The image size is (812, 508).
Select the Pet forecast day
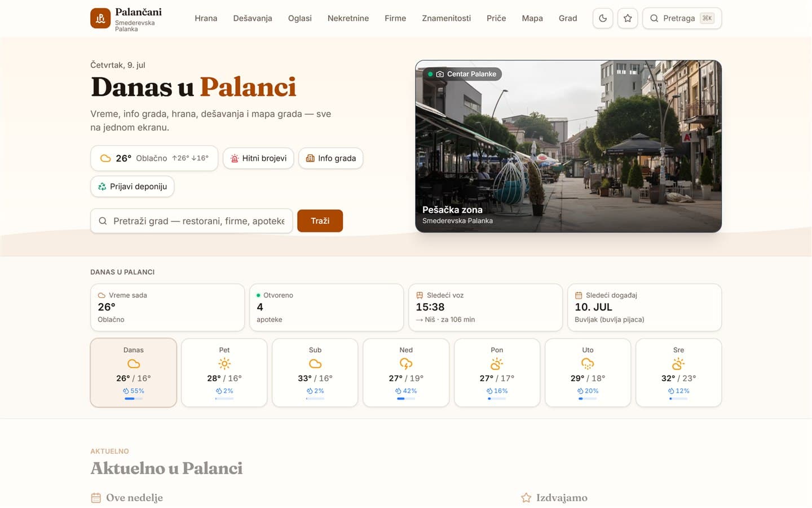224,373
